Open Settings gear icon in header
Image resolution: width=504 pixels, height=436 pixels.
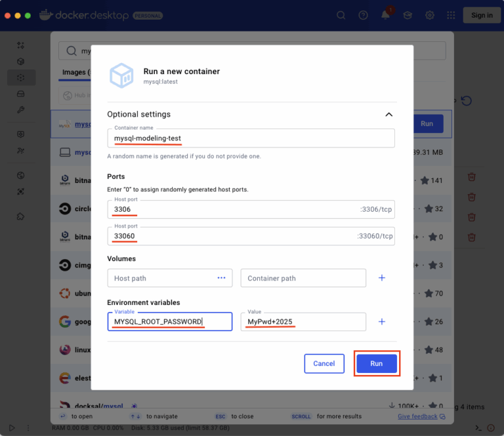429,15
